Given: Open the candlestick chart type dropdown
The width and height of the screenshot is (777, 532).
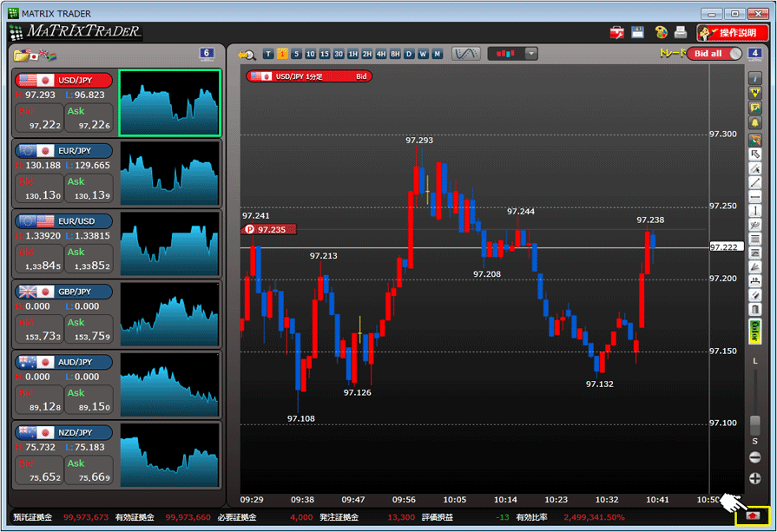Looking at the screenshot, I should (x=512, y=54).
